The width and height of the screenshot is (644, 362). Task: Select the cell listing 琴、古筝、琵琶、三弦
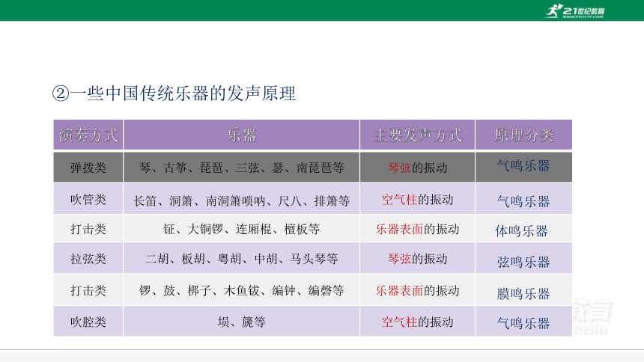tap(241, 168)
